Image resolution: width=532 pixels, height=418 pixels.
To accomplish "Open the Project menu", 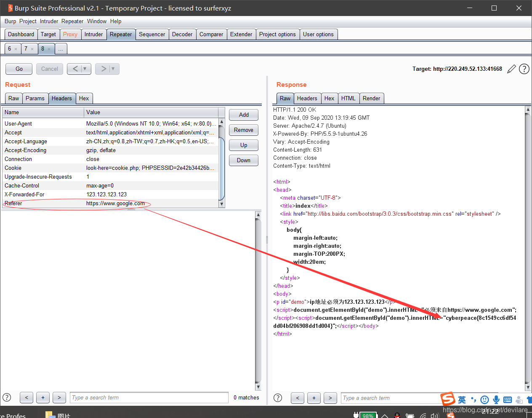I will point(28,21).
